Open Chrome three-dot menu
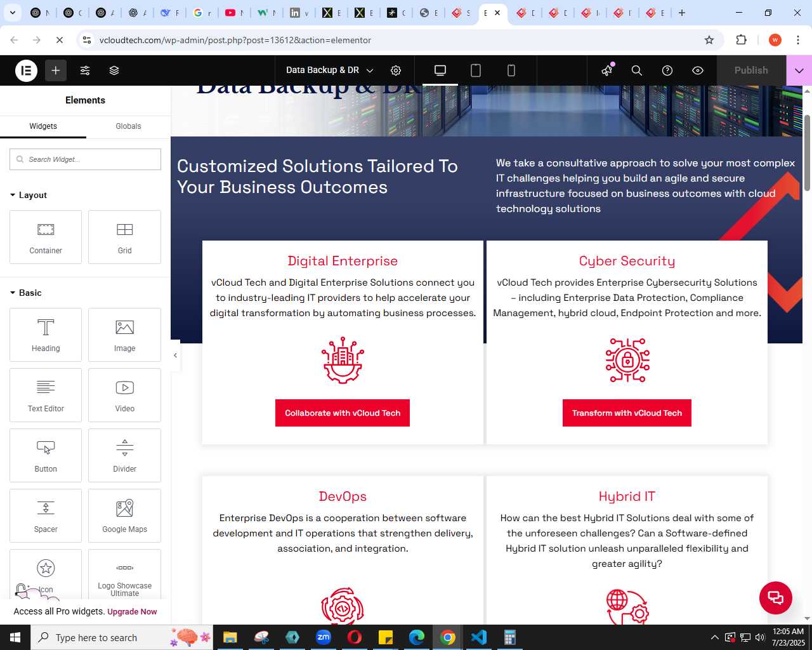Screen dimensions: 812x650 798,40
